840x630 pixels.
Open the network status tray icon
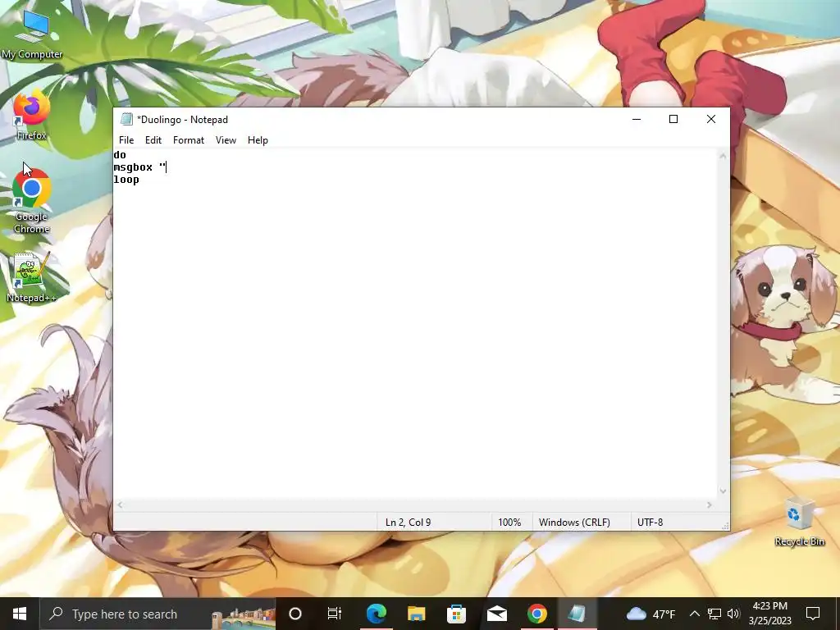tap(714, 614)
